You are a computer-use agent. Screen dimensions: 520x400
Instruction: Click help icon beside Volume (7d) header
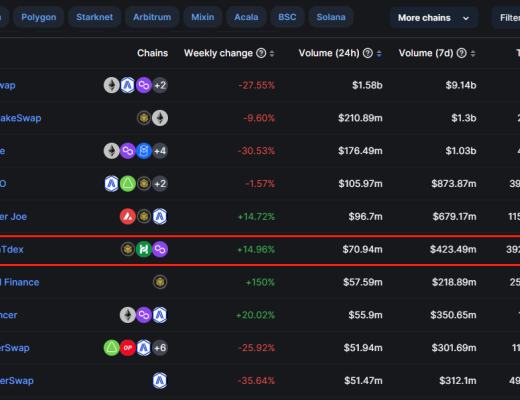[461, 53]
